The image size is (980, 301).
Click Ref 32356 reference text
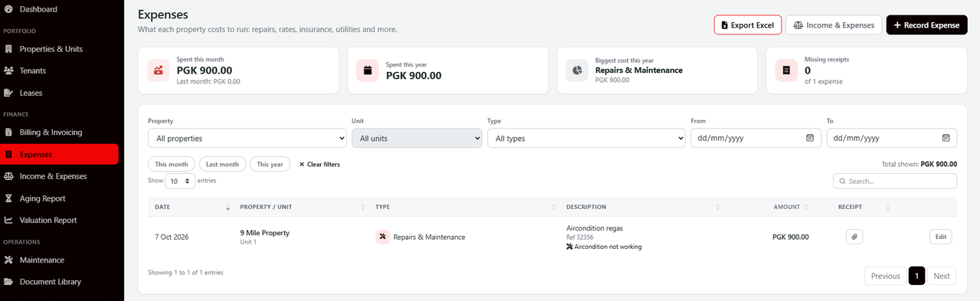[580, 237]
